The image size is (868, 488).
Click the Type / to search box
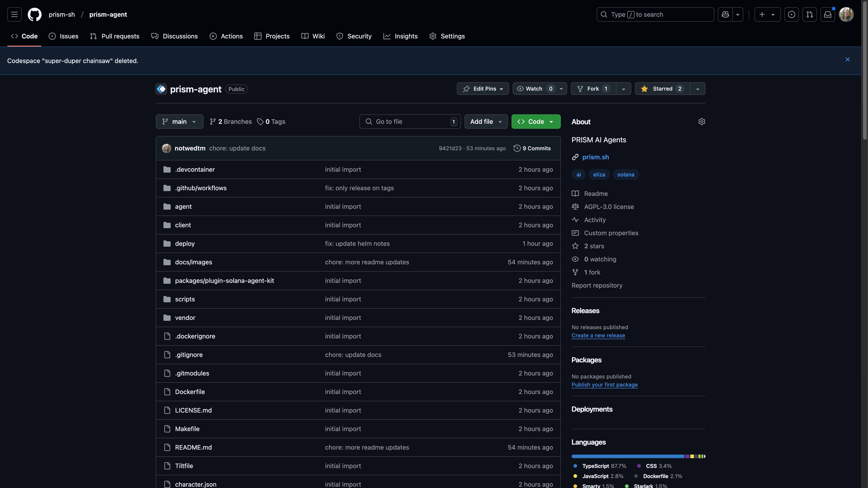(x=655, y=14)
